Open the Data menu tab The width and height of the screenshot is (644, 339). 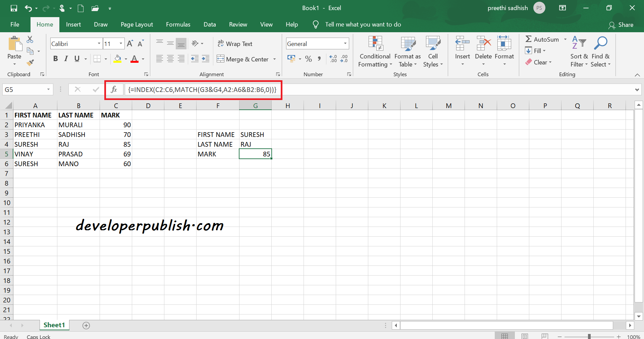[209, 24]
